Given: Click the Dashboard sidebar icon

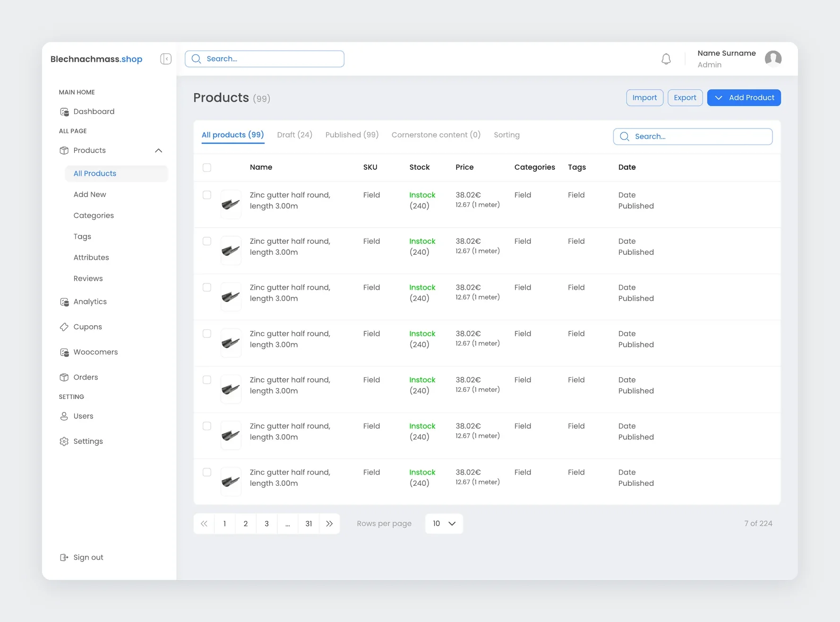Looking at the screenshot, I should point(64,112).
